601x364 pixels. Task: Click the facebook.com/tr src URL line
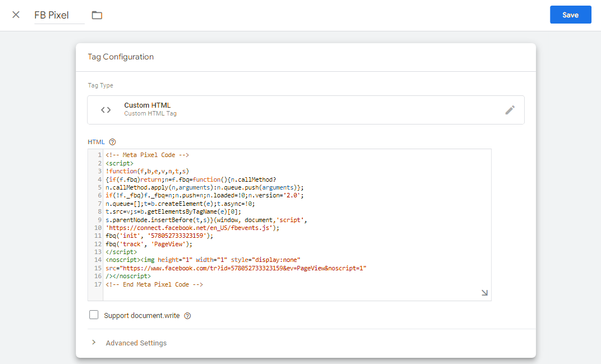pyautogui.click(x=236, y=268)
